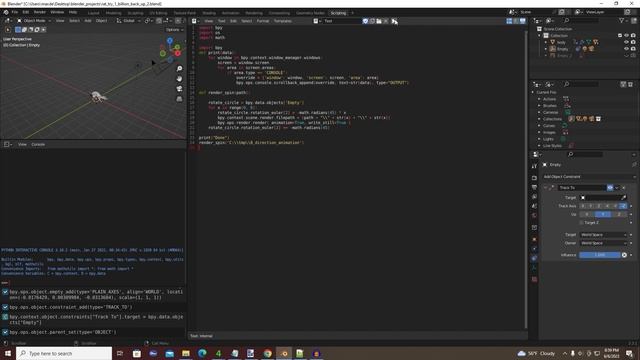The image size is (640, 360).
Task: Open the Window menu
Action: tap(57, 12)
